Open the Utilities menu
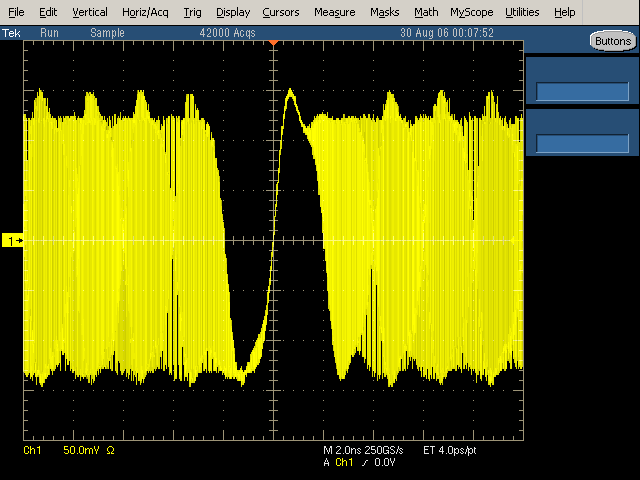This screenshot has width=640, height=480. tap(522, 12)
